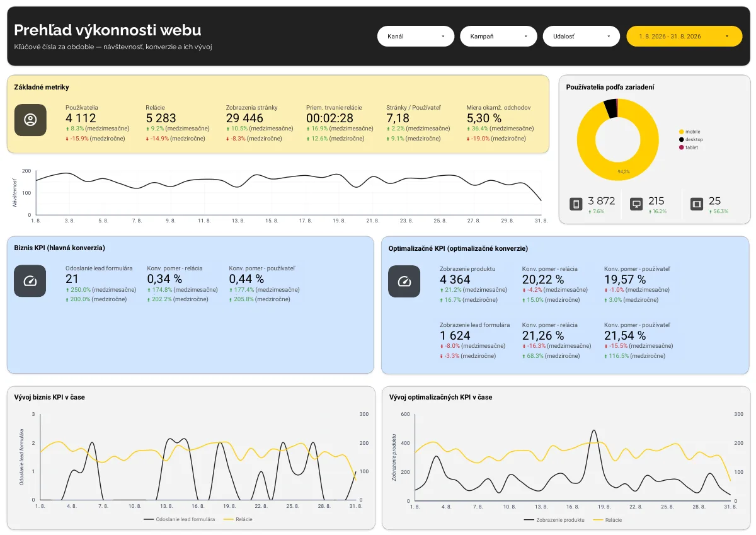The width and height of the screenshot is (756, 535).
Task: Click the gauge icon in Biznis KPI card
Action: point(30,280)
